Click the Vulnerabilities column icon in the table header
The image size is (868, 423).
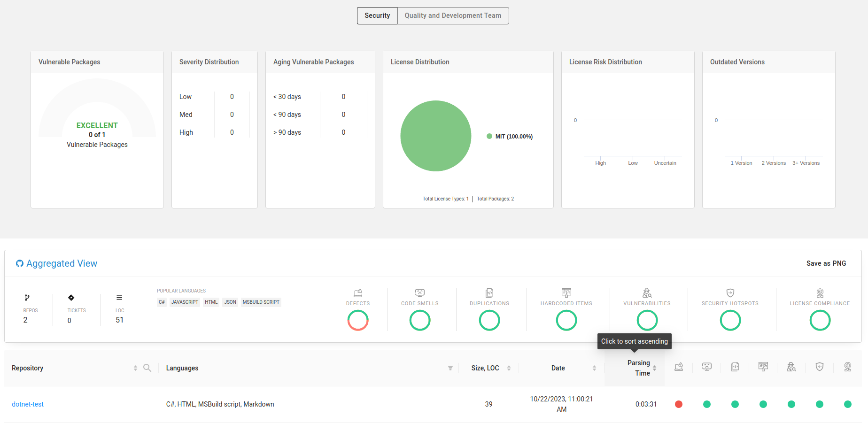791,367
